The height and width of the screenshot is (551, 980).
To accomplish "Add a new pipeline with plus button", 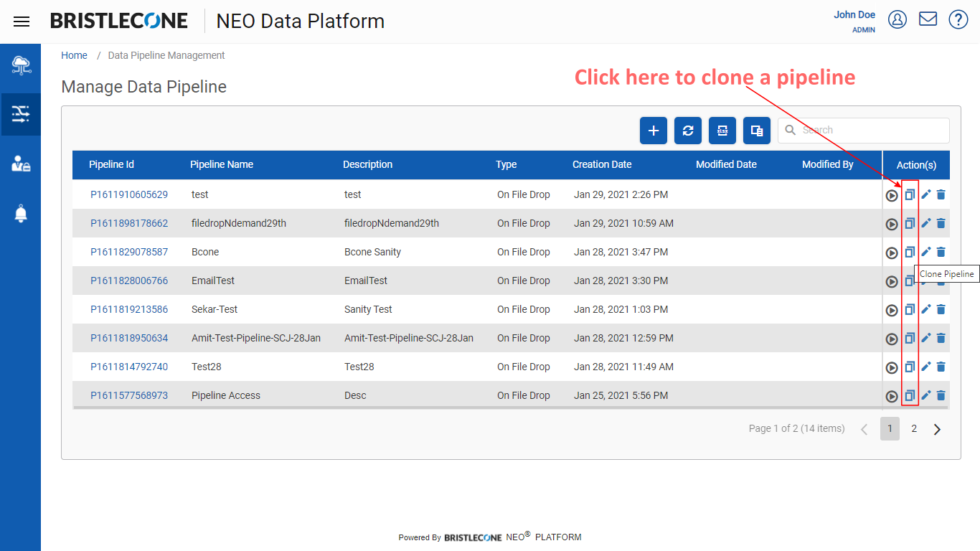I will pos(654,131).
